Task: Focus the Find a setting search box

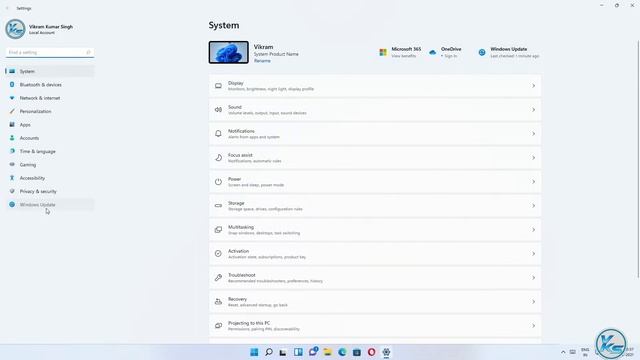Action: pos(50,52)
